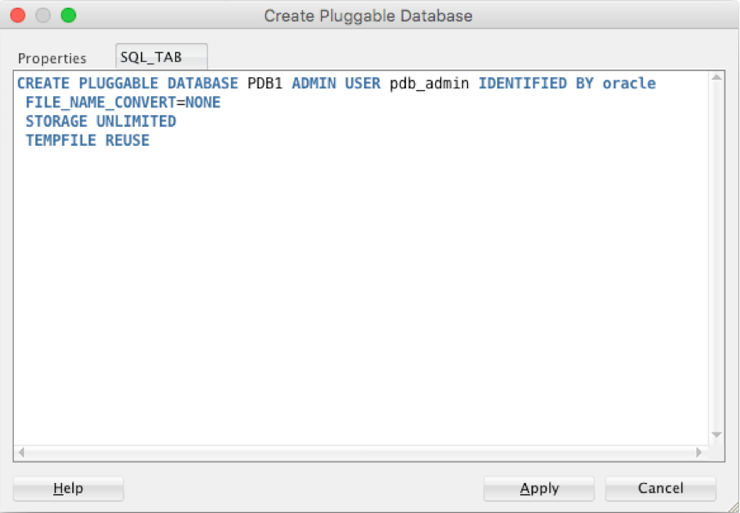The width and height of the screenshot is (740, 513).
Task: Place cursor on PDB1 database name
Action: [x=264, y=84]
